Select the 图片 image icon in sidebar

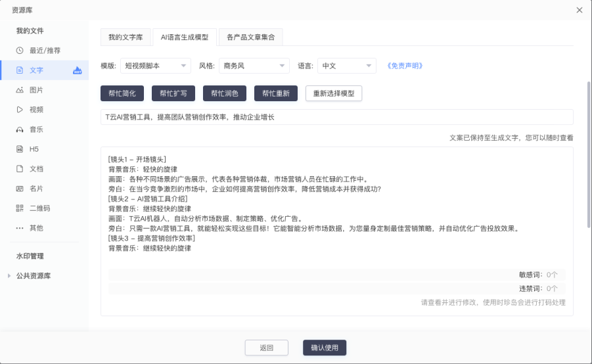pos(20,90)
